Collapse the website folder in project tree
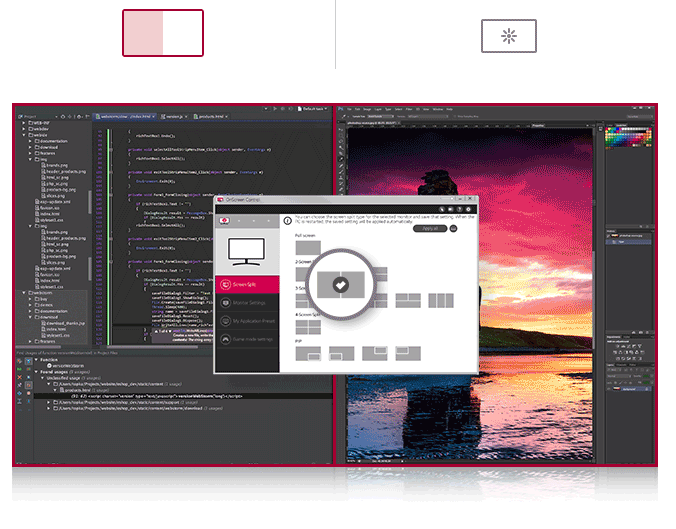676x529 pixels. [24, 135]
